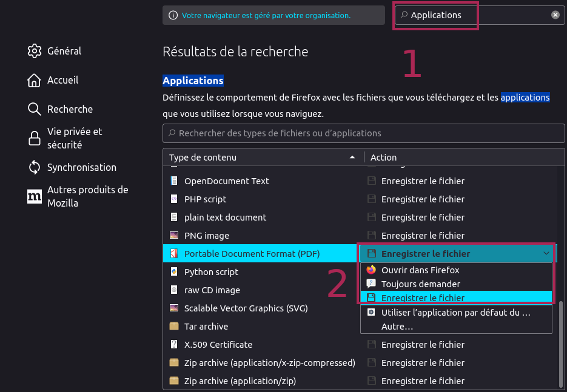Image resolution: width=567 pixels, height=392 pixels.
Task: Choose Ouvrir dans Firefox option
Action: (x=457, y=270)
